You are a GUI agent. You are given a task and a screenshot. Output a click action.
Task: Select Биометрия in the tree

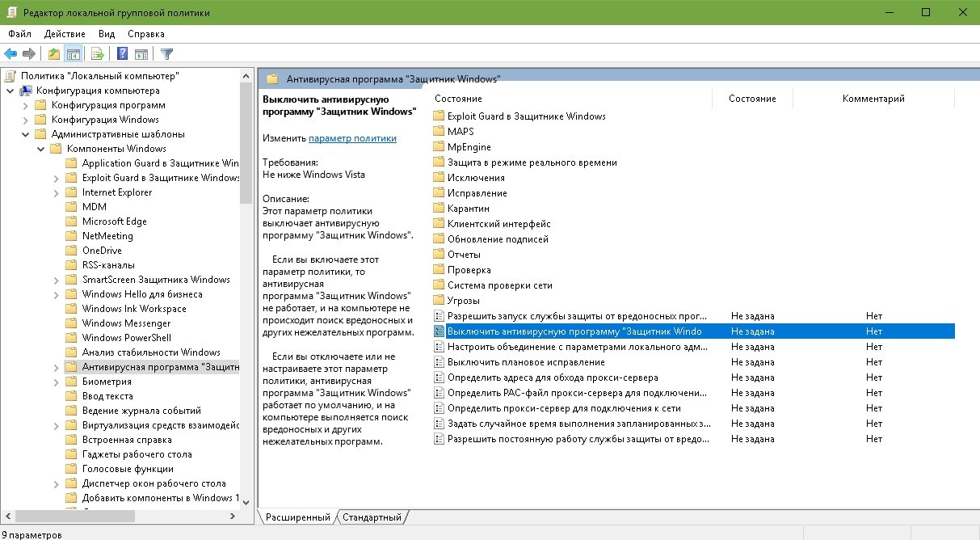(x=107, y=382)
